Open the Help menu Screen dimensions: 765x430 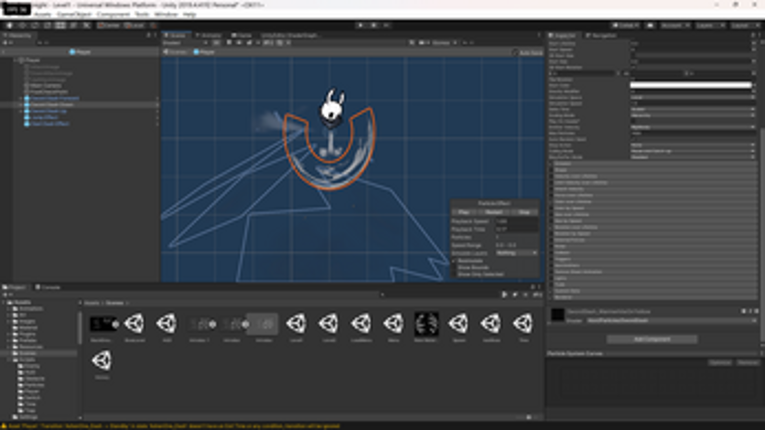[190, 15]
